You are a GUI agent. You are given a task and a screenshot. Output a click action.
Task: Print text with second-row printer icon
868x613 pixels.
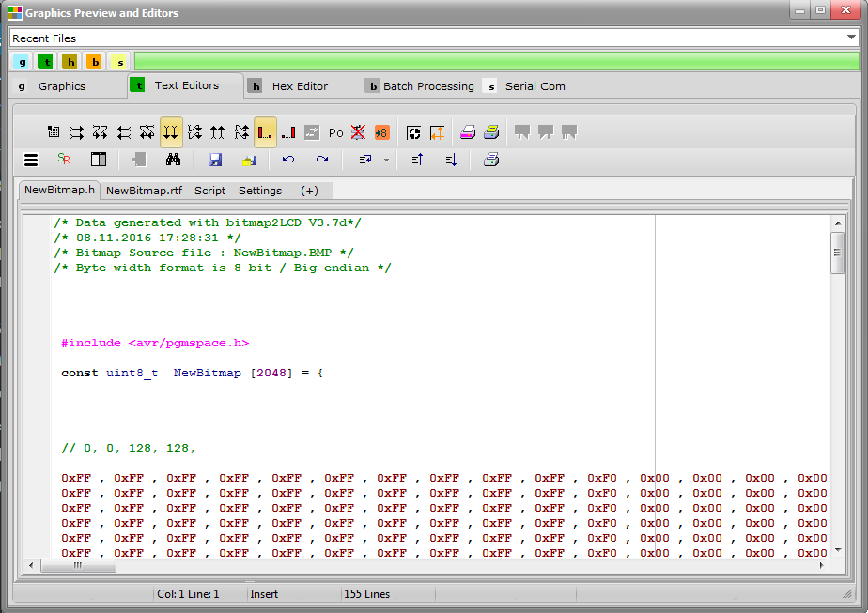[x=491, y=160]
